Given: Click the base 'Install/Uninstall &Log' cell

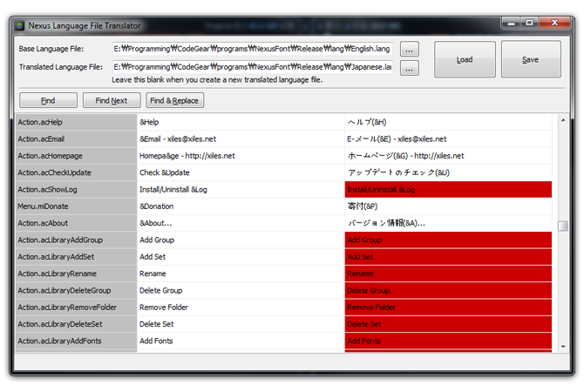Looking at the screenshot, I should (x=241, y=190).
